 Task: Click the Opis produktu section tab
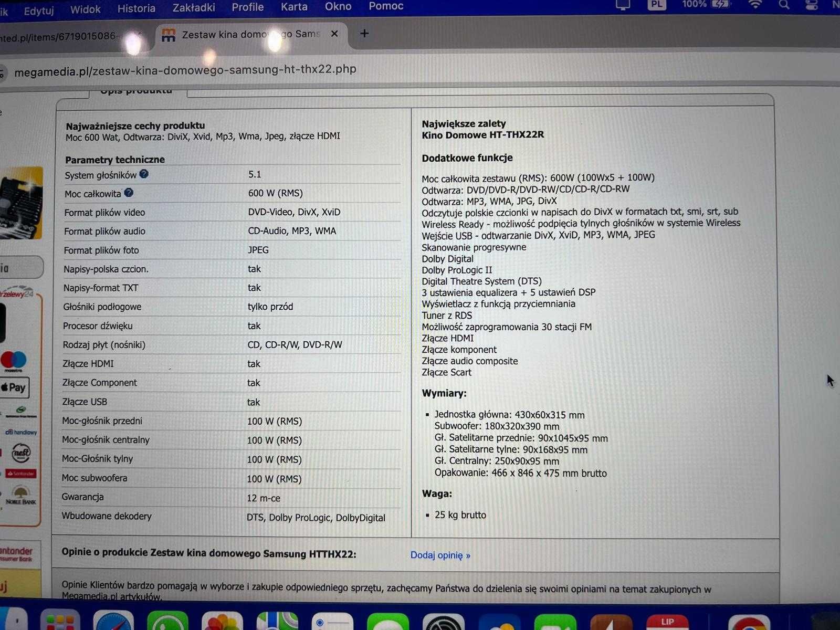(136, 91)
